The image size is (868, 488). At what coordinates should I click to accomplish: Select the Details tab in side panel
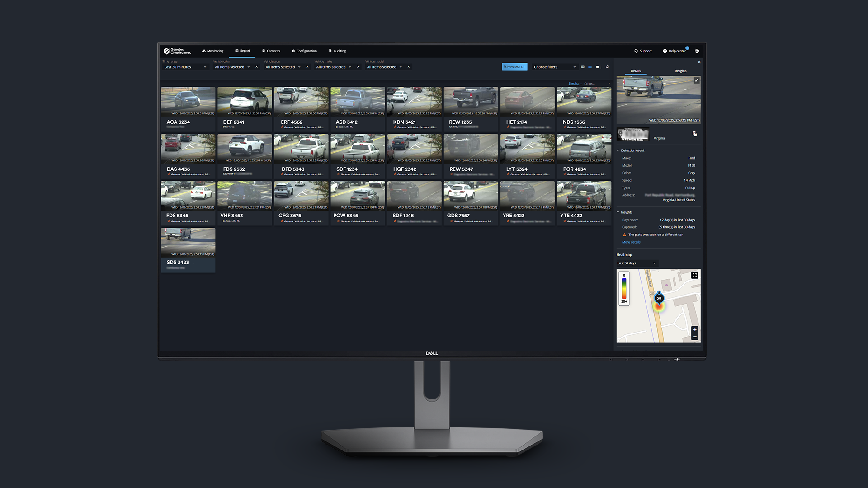(x=636, y=71)
